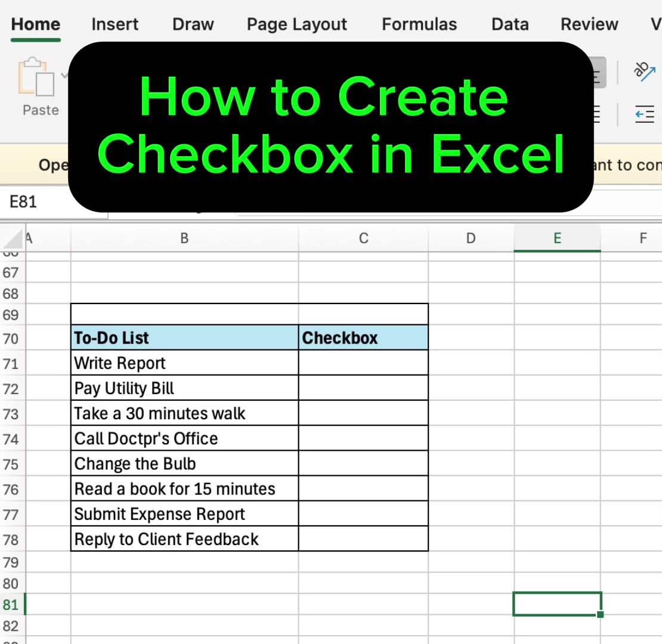The height and width of the screenshot is (644, 662).
Task: Click the selected cell E81
Action: (x=557, y=604)
